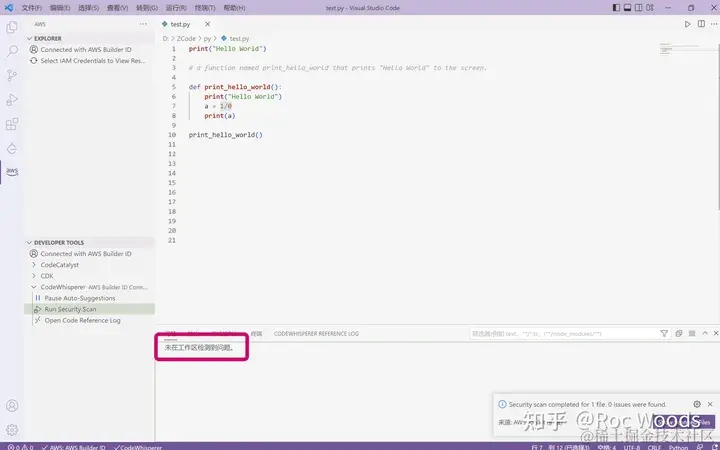
Task: Click the VS Code logo in title bar
Action: pyautogui.click(x=9, y=8)
